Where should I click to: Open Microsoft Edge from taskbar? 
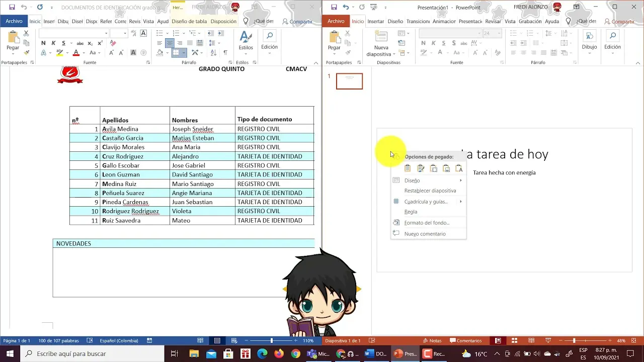click(262, 354)
